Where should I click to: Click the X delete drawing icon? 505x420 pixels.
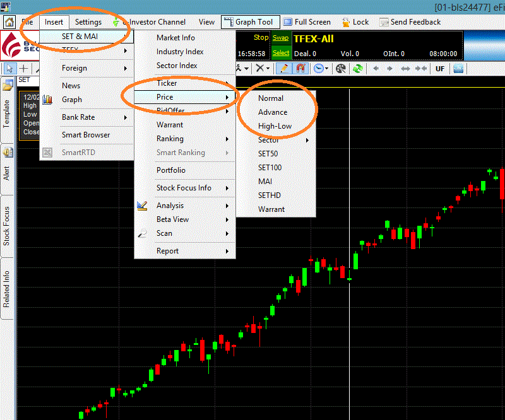click(x=259, y=68)
